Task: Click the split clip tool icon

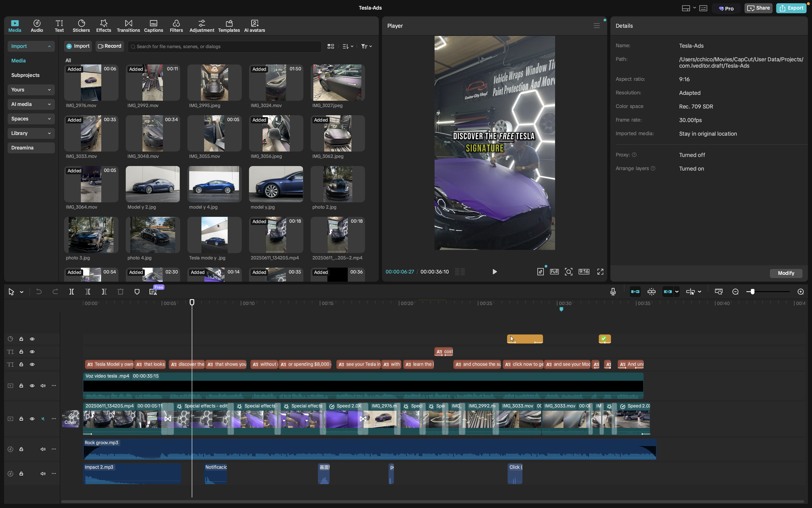Action: 71,292
